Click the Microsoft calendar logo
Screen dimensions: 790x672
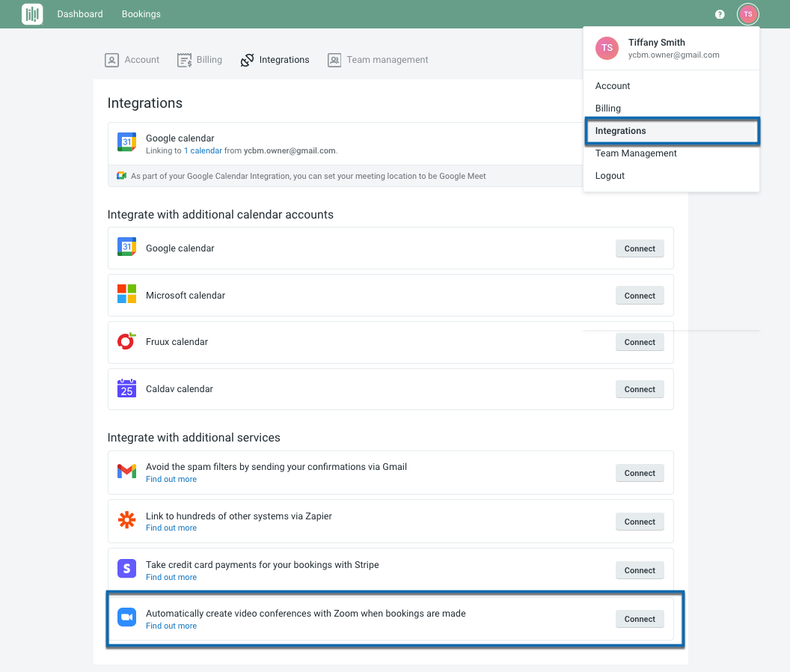click(x=126, y=294)
